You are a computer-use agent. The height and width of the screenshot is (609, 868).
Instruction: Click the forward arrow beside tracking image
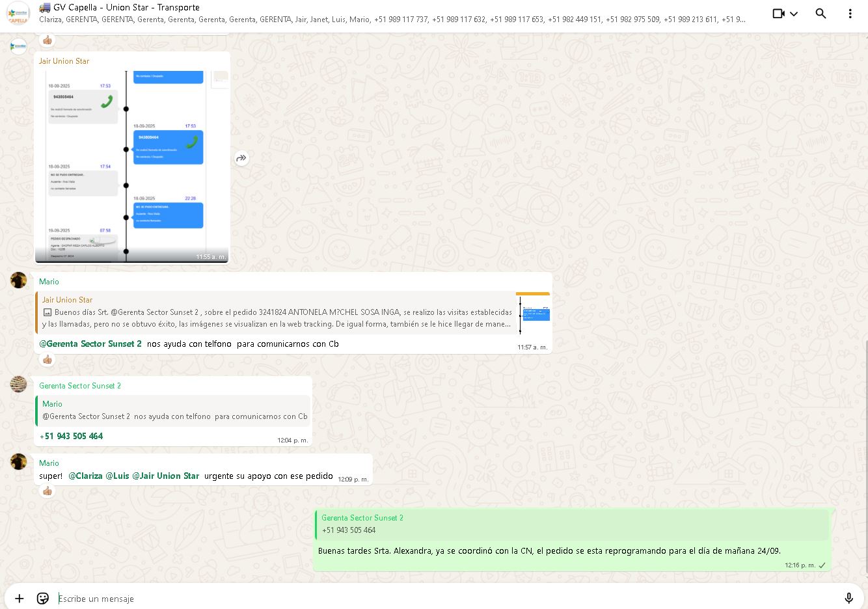(x=241, y=158)
